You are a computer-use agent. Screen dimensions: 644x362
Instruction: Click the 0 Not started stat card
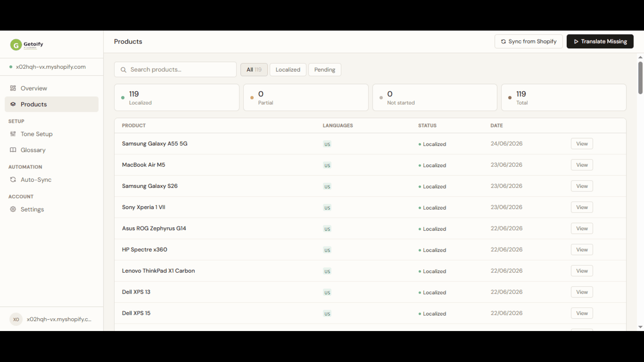click(x=435, y=97)
